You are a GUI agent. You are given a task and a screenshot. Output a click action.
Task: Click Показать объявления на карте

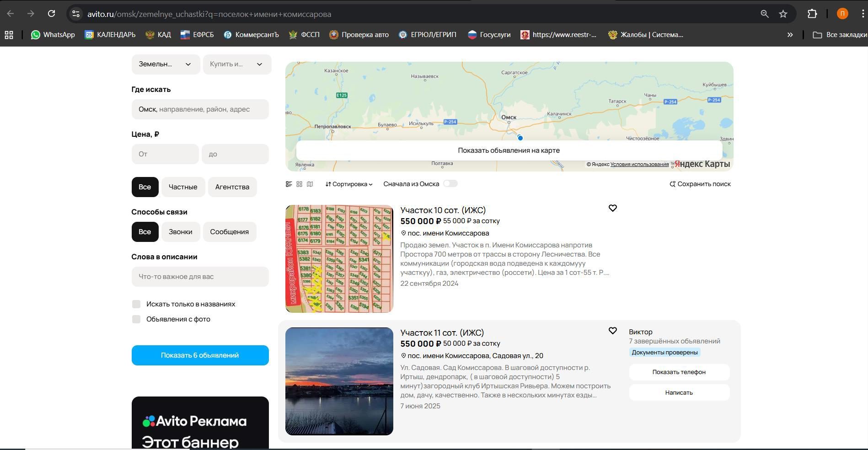tap(509, 150)
